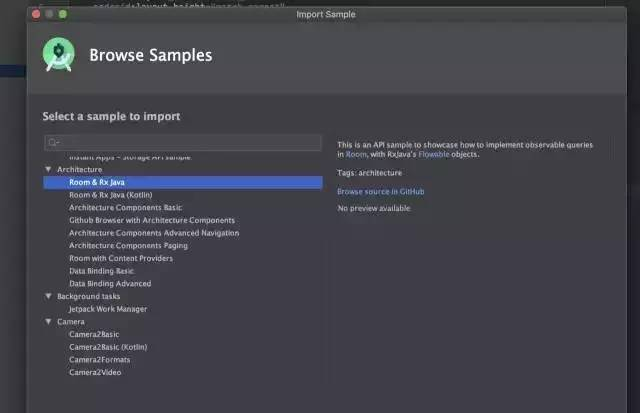Choose Room with Content Providers sample
This screenshot has width=640, height=413.
(120, 258)
